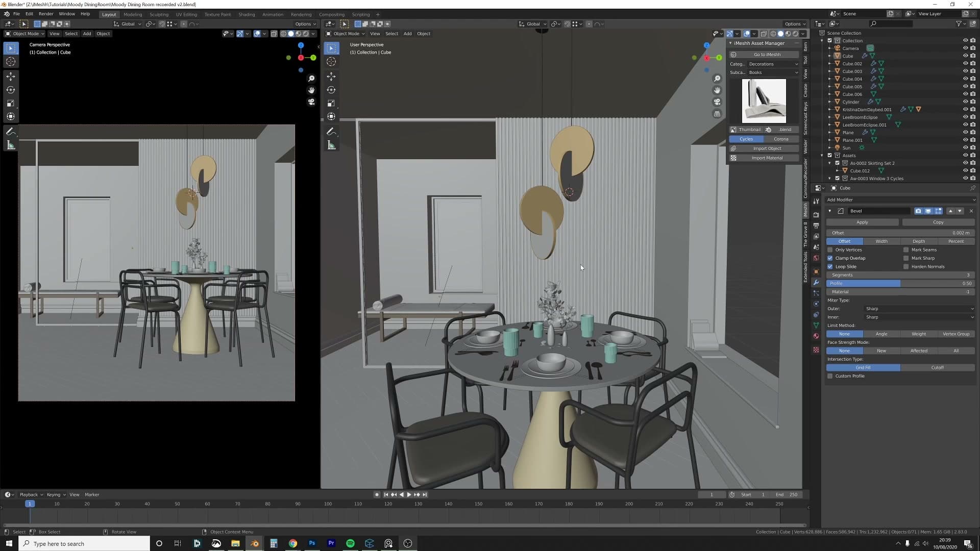Open Object Mode dropdown in camera viewport

(x=24, y=34)
